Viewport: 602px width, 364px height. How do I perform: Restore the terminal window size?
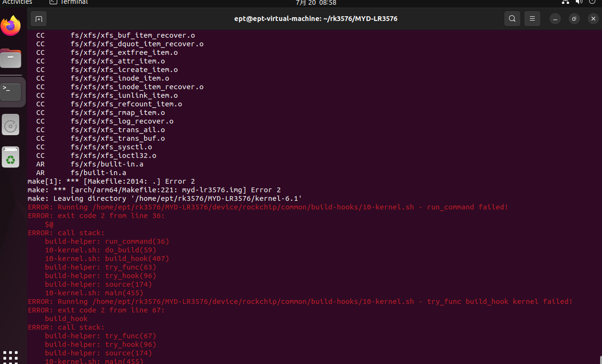pyautogui.click(x=574, y=19)
